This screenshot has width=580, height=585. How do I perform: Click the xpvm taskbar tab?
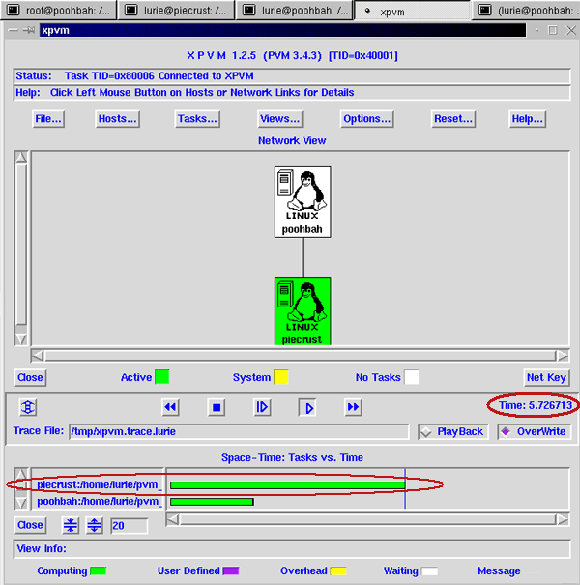pos(412,11)
